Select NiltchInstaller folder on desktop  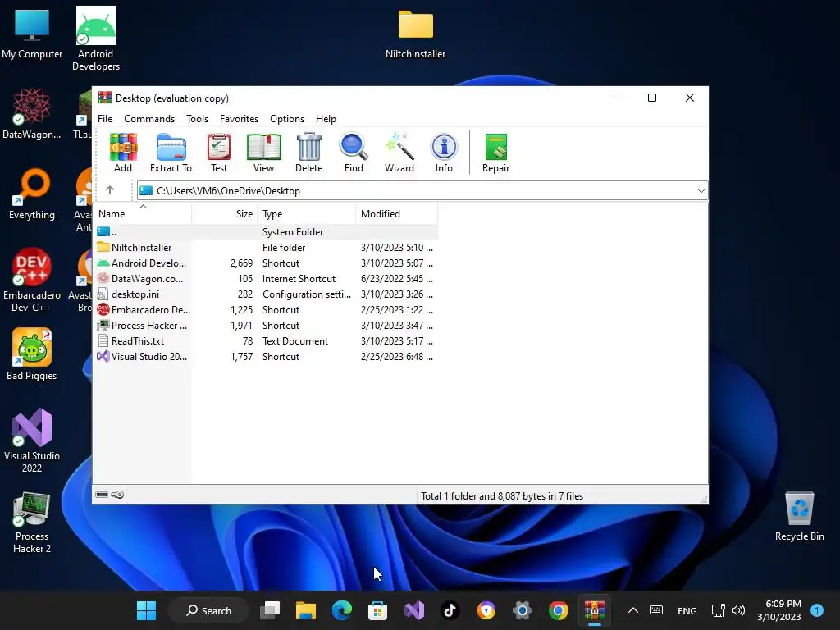pos(415,34)
